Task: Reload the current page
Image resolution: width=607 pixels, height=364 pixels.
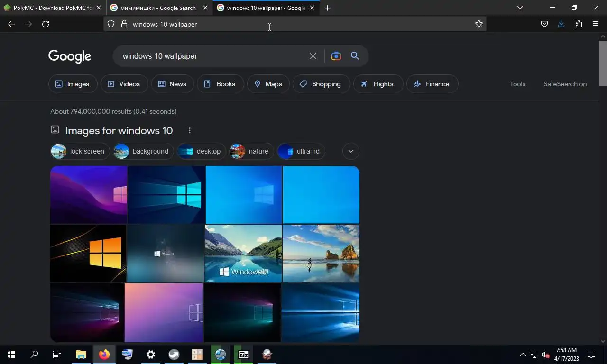Action: 46,24
